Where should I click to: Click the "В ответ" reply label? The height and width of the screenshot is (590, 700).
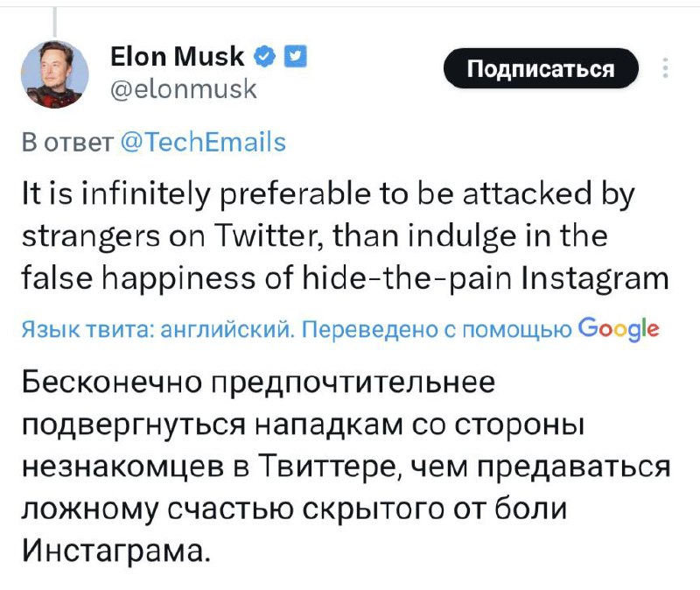[x=66, y=142]
